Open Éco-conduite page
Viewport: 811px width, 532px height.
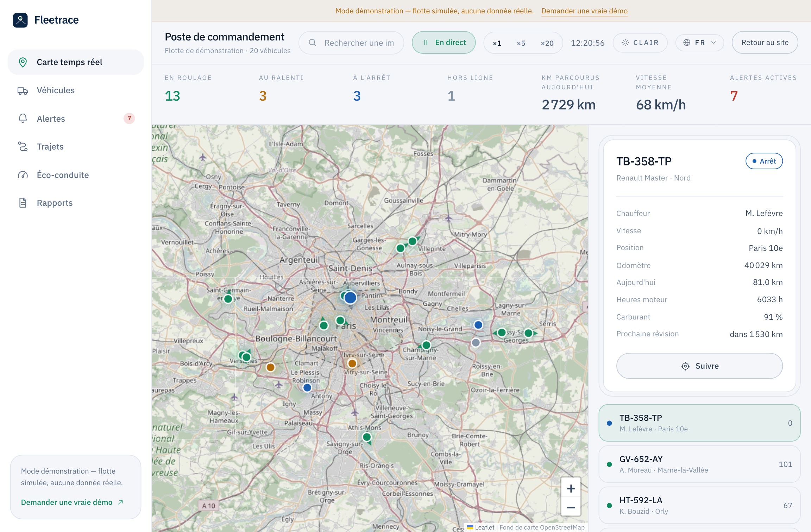pyautogui.click(x=76, y=175)
